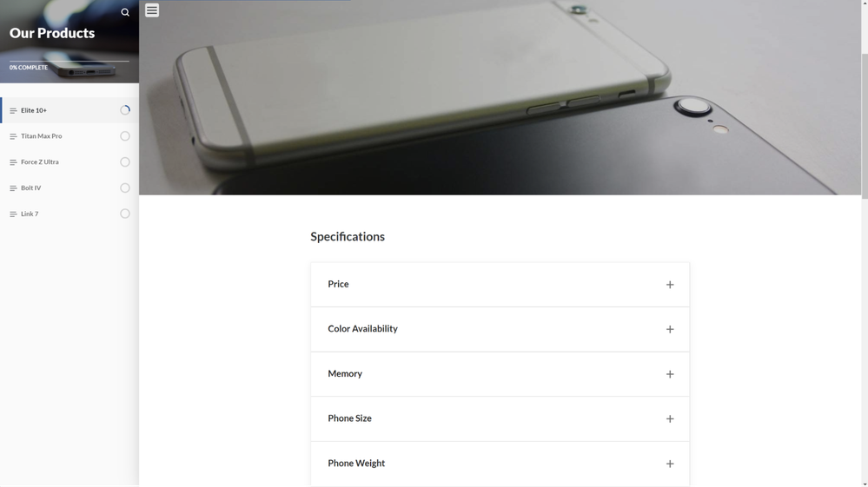The width and height of the screenshot is (868, 487).
Task: Open the search magnifier icon in sidebar
Action: tap(125, 12)
